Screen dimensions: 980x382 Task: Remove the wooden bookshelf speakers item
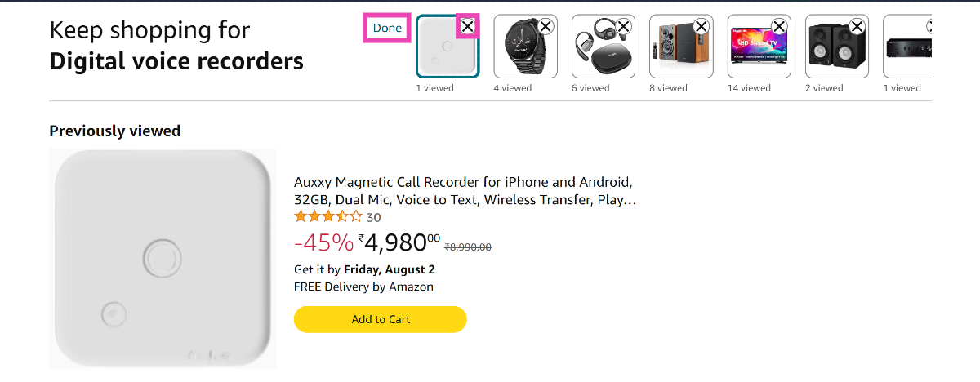pyautogui.click(x=701, y=27)
